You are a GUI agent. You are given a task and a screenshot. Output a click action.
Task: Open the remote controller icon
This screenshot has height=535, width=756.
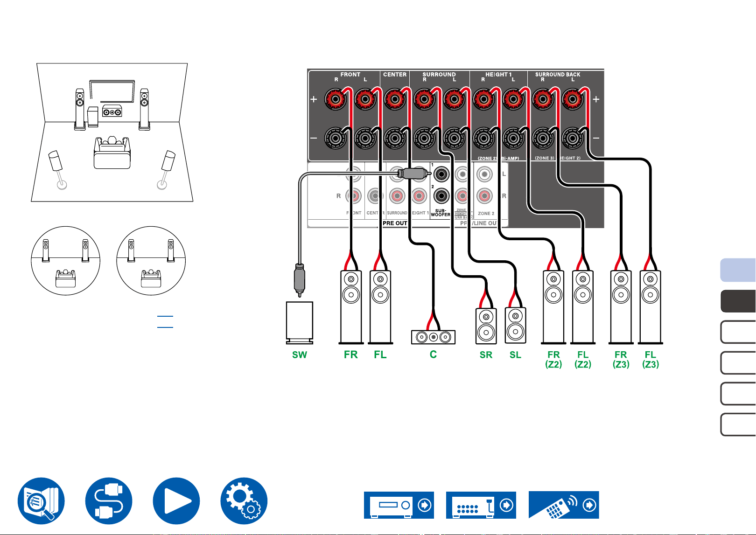coord(564,505)
